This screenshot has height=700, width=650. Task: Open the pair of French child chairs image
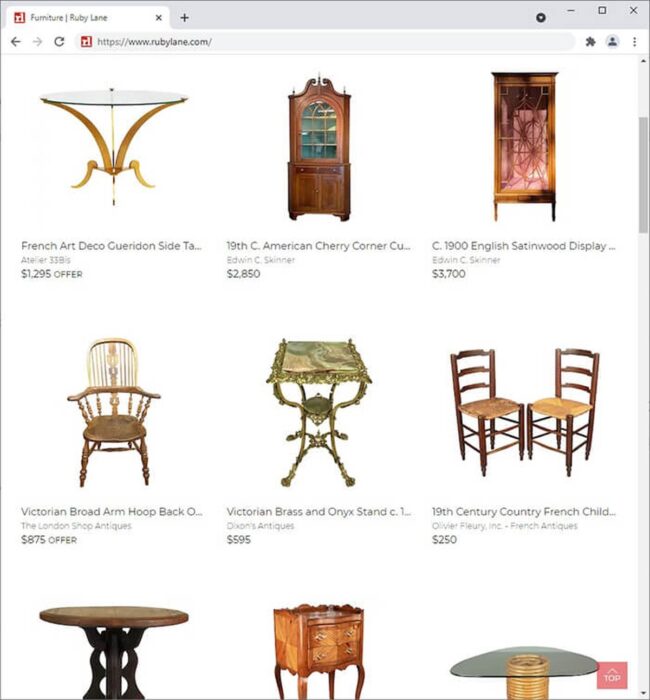[524, 412]
